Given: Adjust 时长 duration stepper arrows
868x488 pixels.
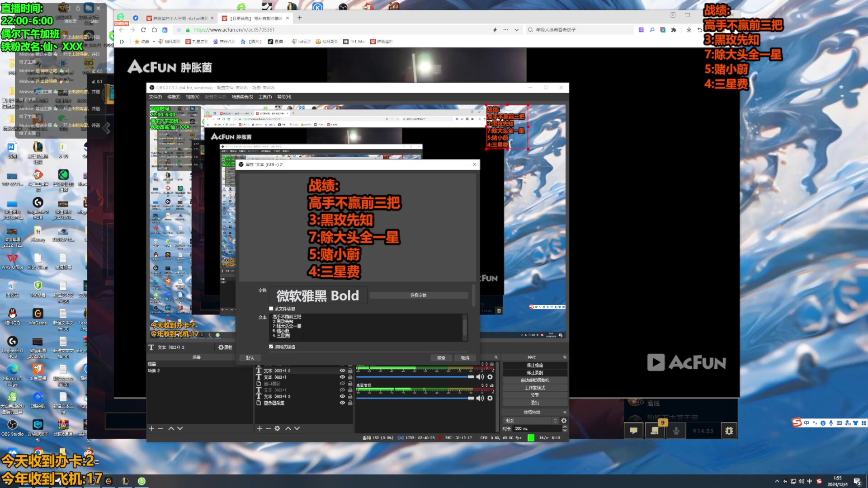Looking at the screenshot, I should coord(565,428).
